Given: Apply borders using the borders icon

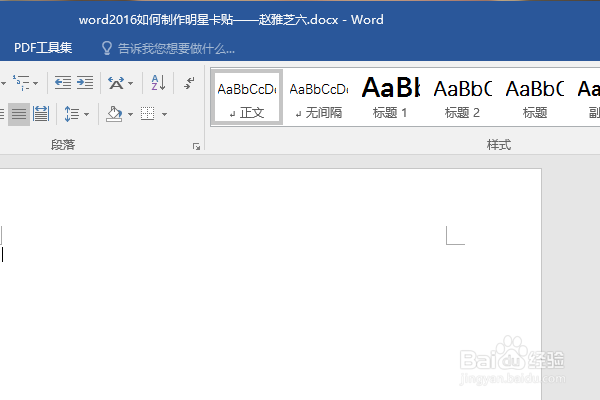Looking at the screenshot, I should (148, 114).
